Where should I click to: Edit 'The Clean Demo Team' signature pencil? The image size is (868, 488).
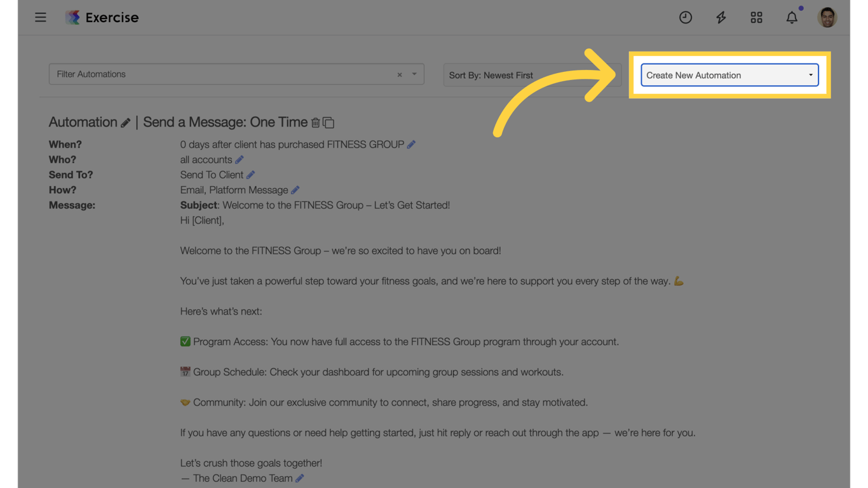pos(299,478)
